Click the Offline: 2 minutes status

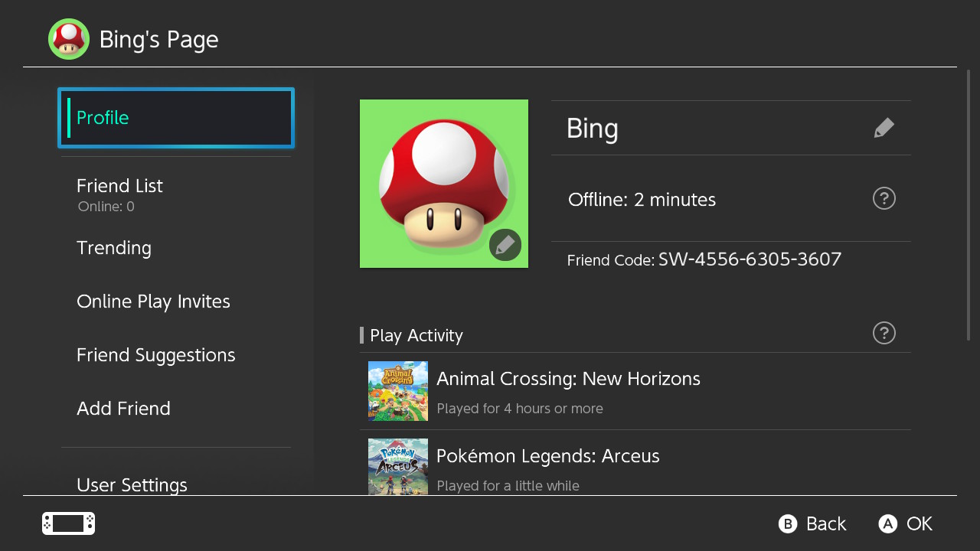click(642, 200)
